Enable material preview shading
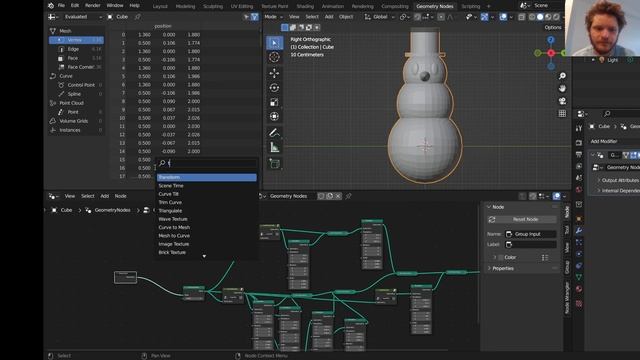This screenshot has height=360, width=640. click(x=548, y=17)
